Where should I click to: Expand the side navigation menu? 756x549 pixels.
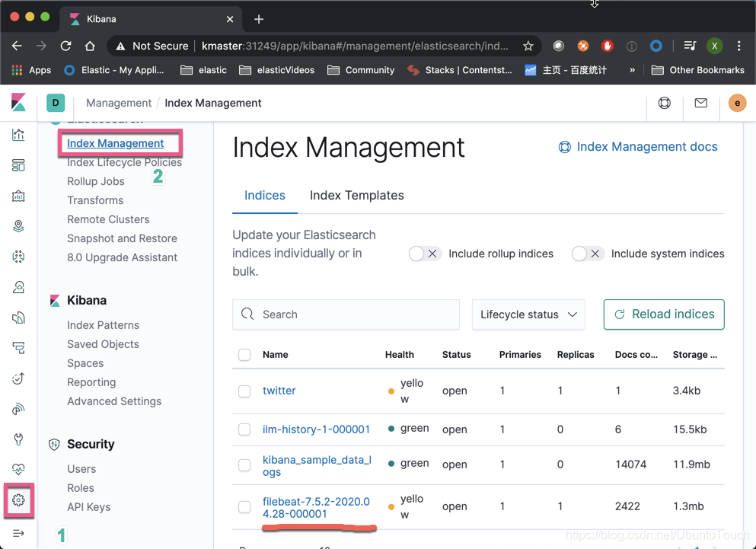[x=18, y=533]
